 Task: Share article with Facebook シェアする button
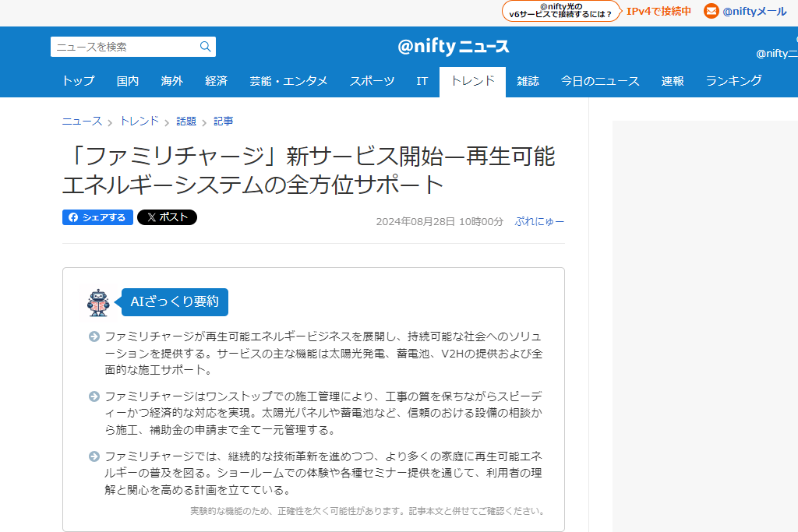(97, 217)
